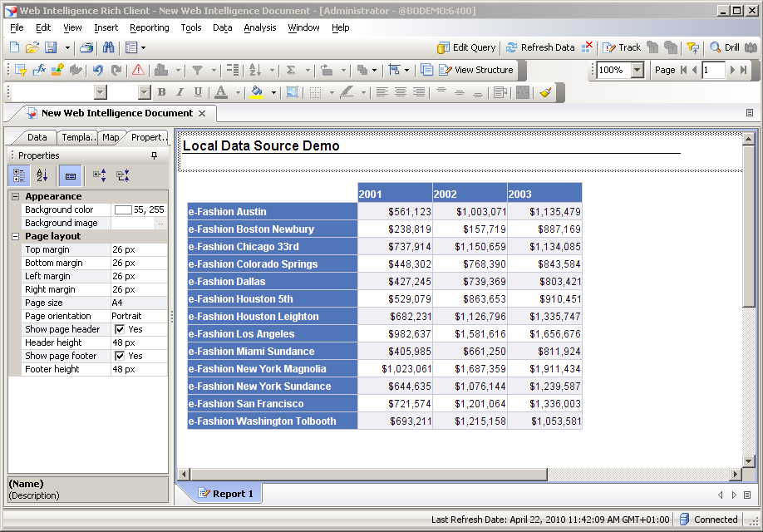Click the formula fx icon
This screenshot has width=763, height=532.
(x=39, y=70)
